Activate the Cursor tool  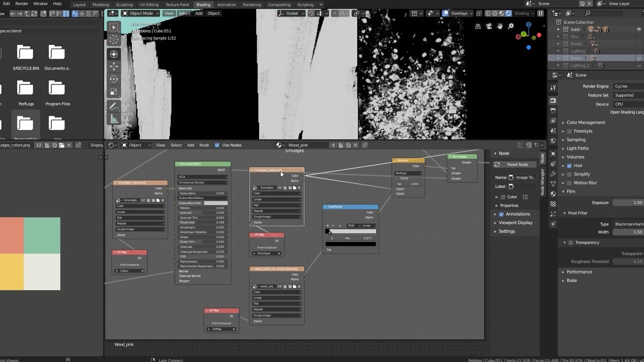pyautogui.click(x=114, y=40)
